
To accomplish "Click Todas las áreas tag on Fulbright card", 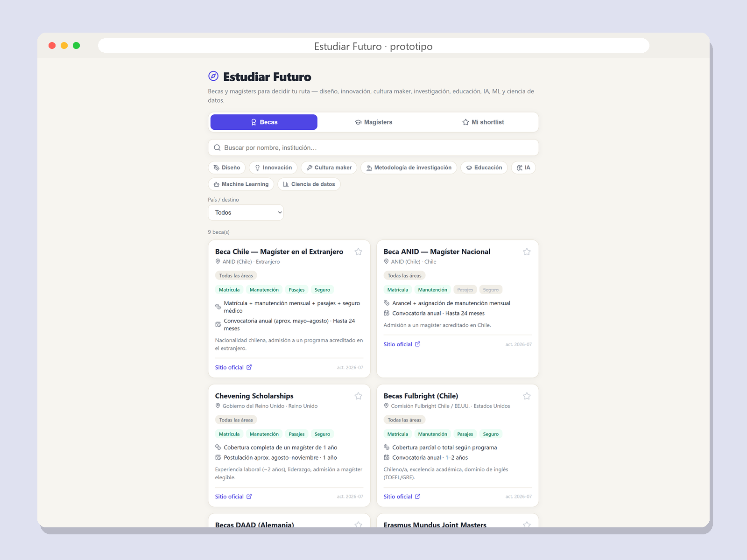I will (x=404, y=420).
